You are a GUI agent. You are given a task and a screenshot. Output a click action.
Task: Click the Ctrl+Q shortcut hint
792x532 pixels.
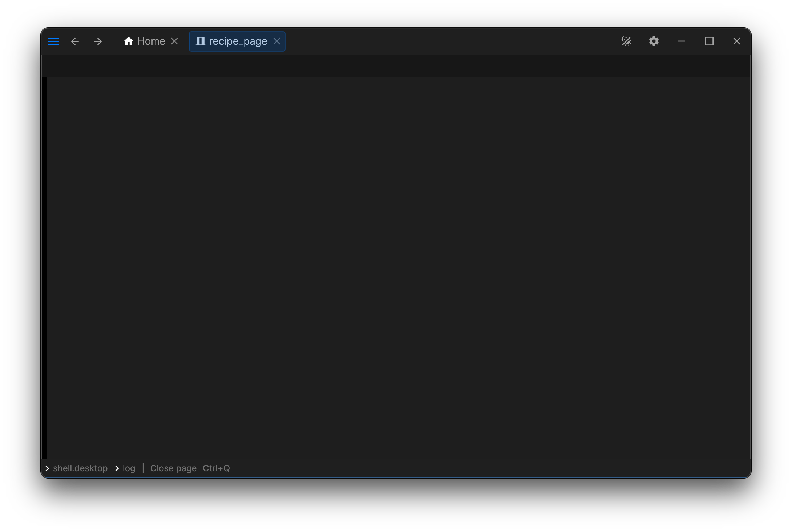pyautogui.click(x=216, y=468)
